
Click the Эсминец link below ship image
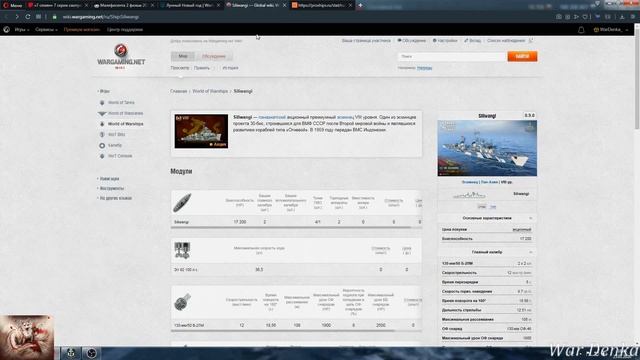470,182
